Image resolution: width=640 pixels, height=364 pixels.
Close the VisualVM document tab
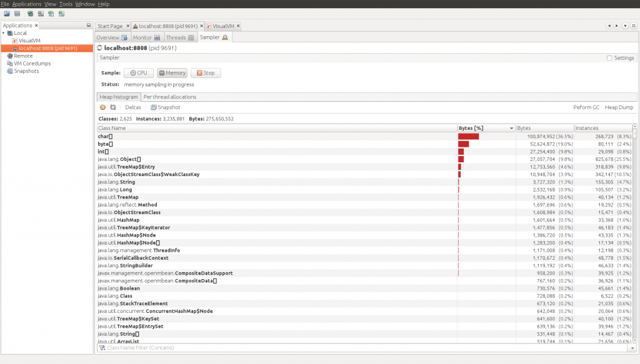pos(238,26)
